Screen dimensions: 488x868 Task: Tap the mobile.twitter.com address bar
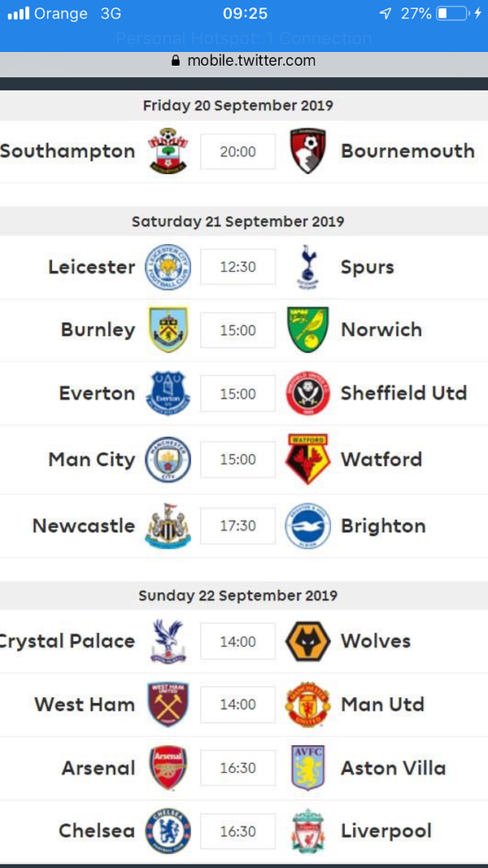click(244, 60)
